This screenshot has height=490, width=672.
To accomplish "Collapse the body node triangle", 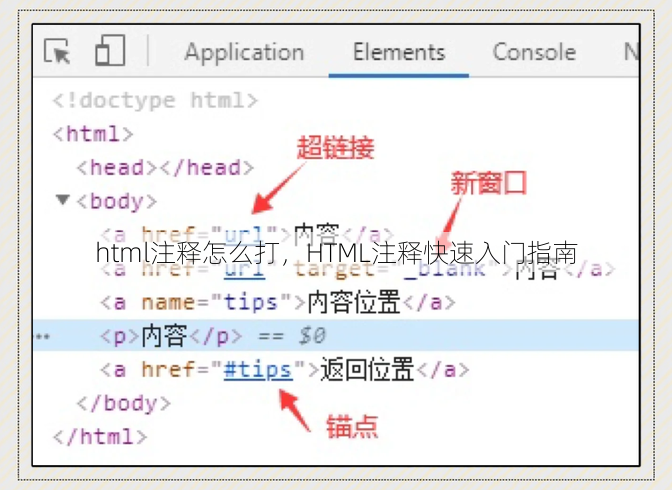I will 63,200.
